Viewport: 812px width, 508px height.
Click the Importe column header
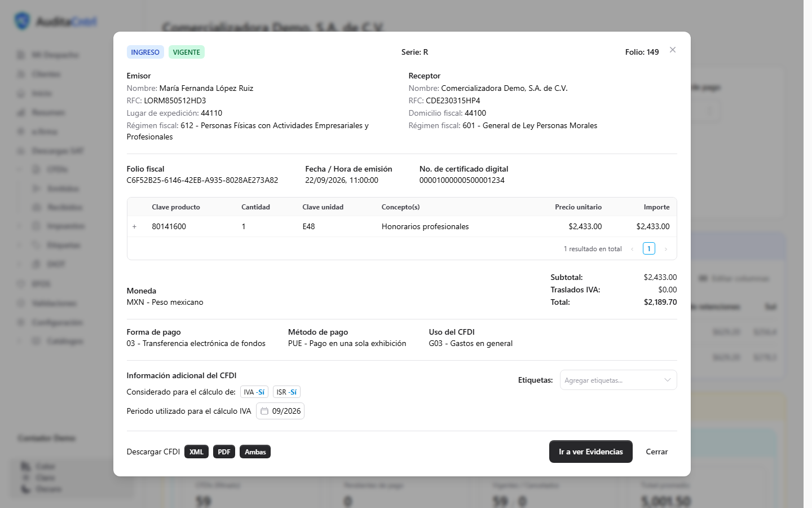click(656, 207)
